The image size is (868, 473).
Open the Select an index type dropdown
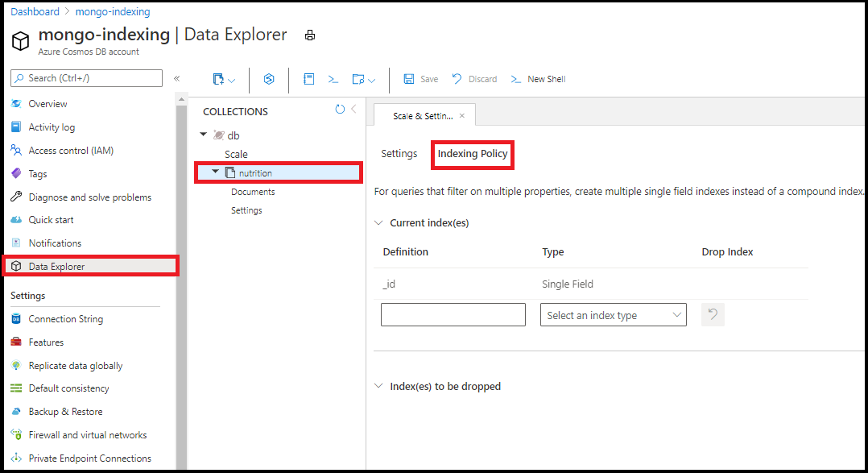(613, 314)
